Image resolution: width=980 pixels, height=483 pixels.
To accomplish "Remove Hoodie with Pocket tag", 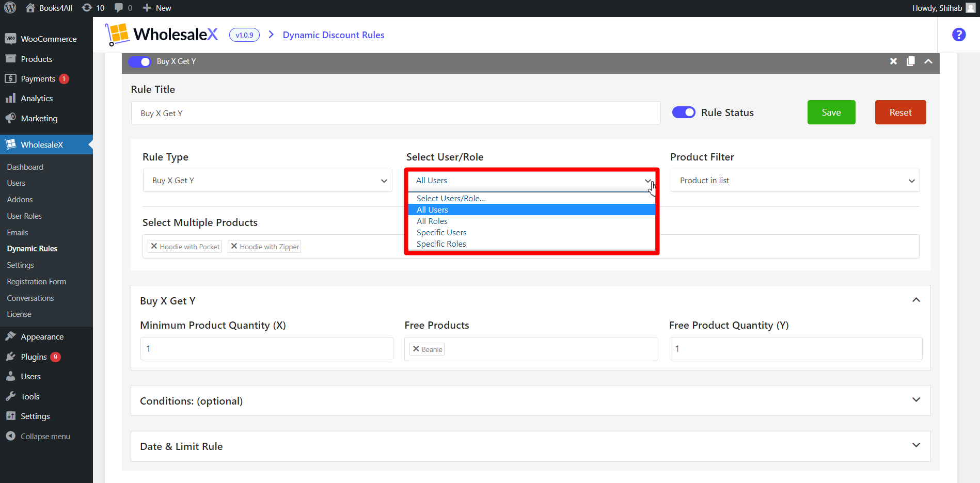I will (x=154, y=246).
